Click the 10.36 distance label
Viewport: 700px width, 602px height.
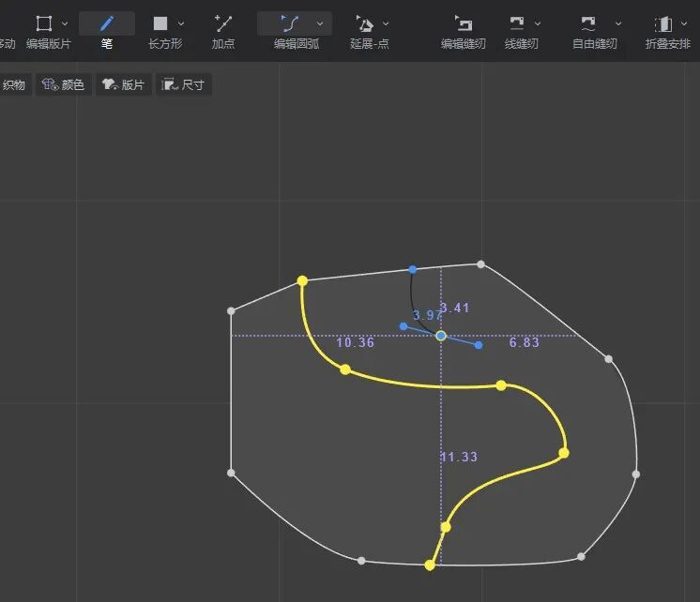click(x=356, y=342)
